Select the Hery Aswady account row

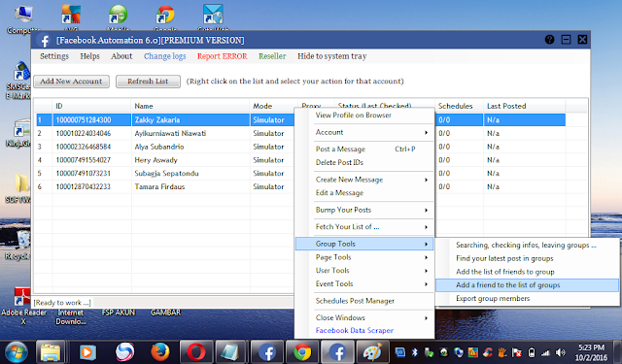tap(156, 160)
